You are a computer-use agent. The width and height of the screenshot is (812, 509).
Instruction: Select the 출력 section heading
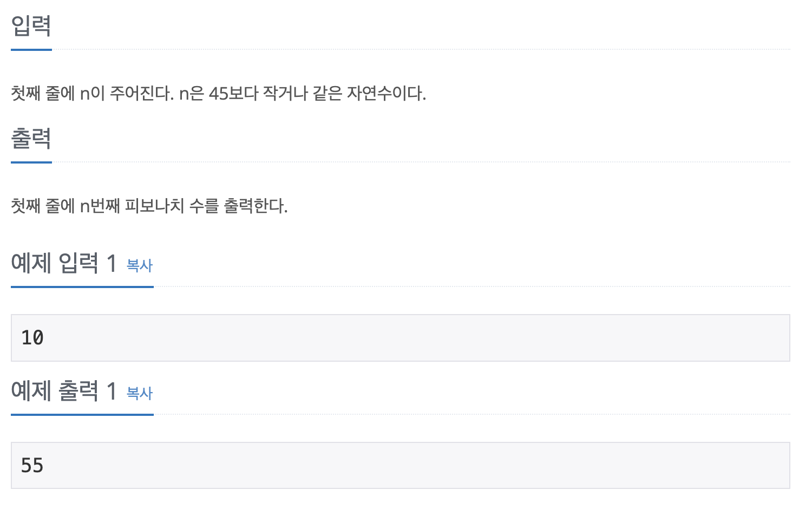tap(31, 139)
